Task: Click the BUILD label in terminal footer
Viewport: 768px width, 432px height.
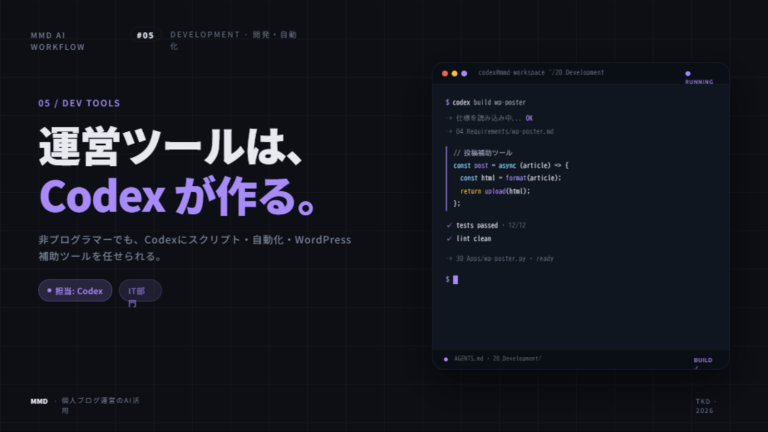Action: [703, 362]
